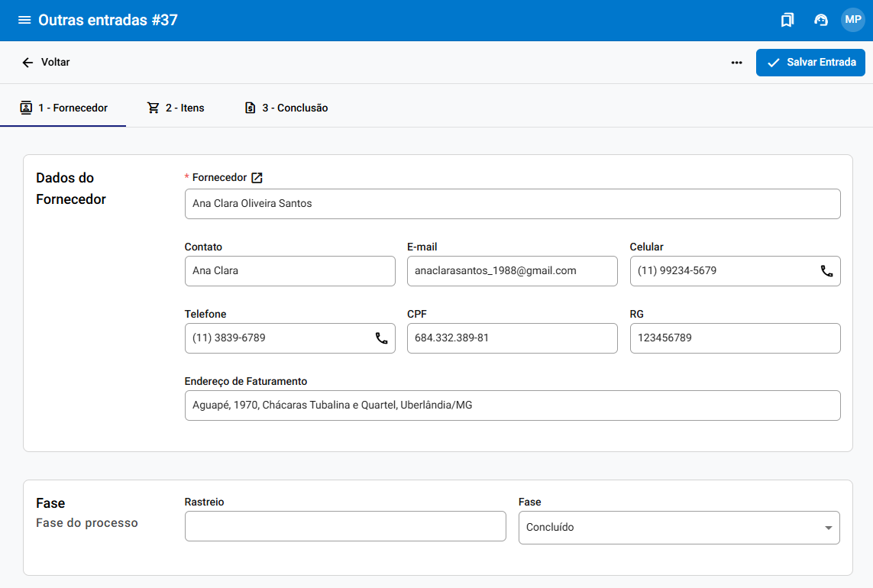The width and height of the screenshot is (873, 588).
Task: Open the hamburger navigation menu
Action: pos(24,20)
